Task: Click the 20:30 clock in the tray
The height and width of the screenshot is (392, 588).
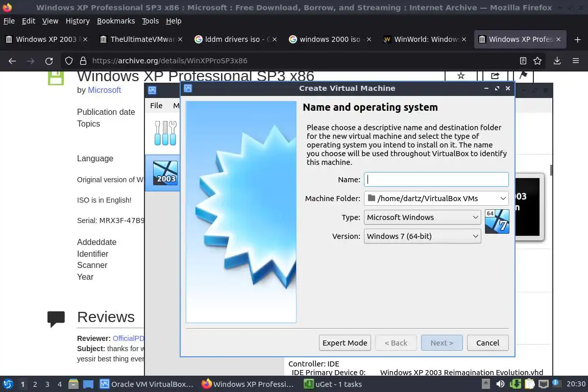Action: (576, 384)
